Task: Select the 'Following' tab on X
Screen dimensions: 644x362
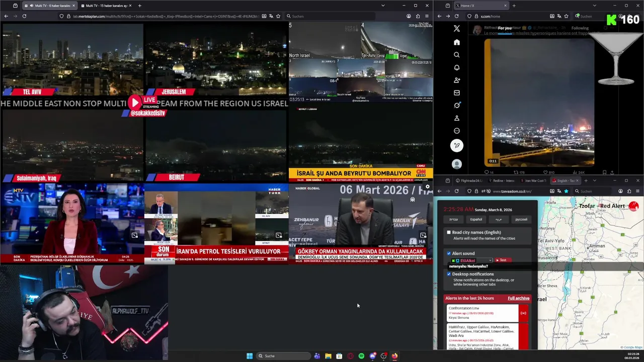Action: (x=580, y=28)
